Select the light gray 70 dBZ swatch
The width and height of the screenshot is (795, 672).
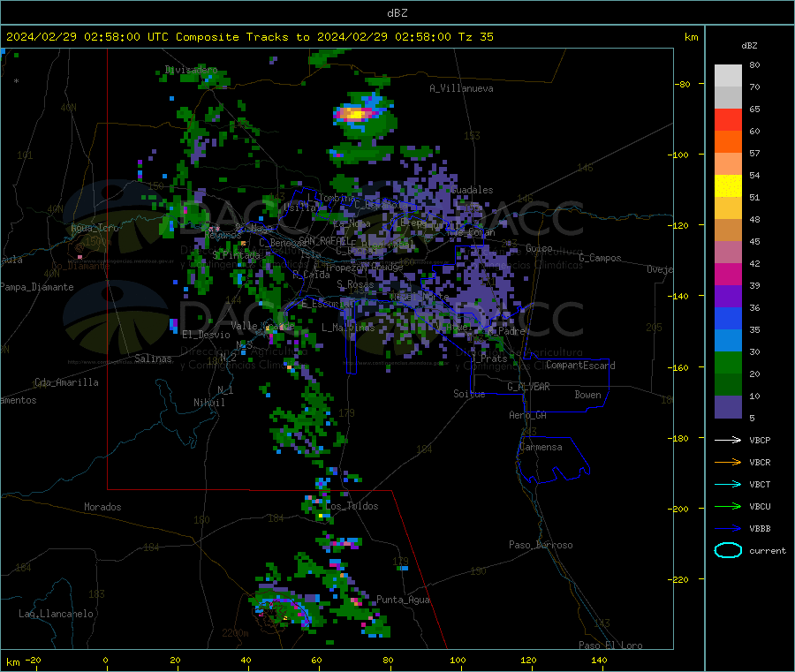[x=728, y=76]
